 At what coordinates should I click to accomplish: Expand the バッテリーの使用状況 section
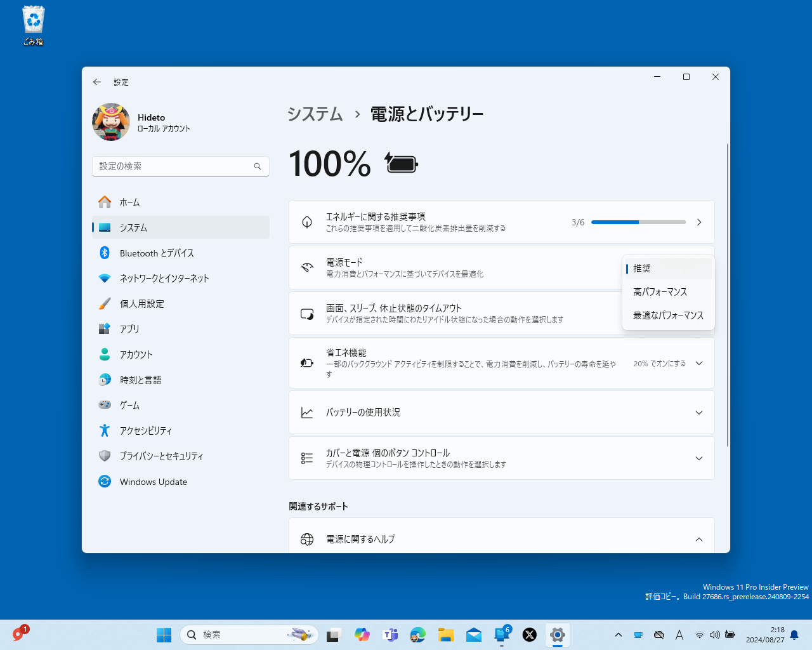(x=698, y=412)
